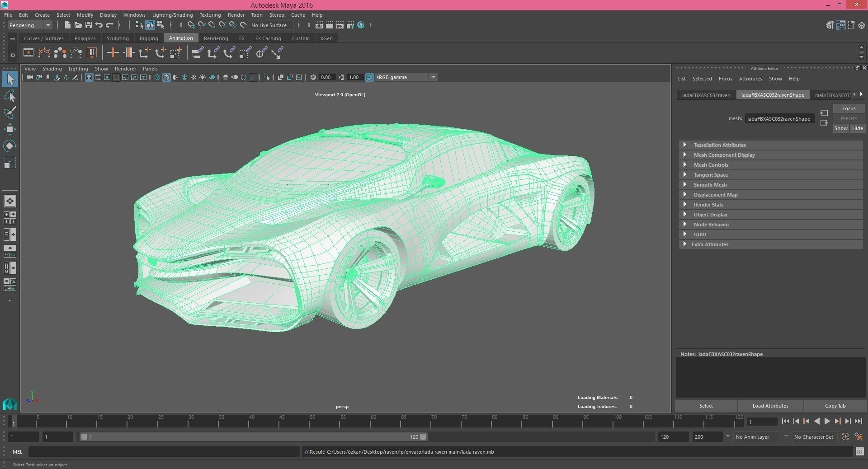Open the Script Editor icon
Image resolution: width=868 pixels, height=469 pixels.
[859, 451]
